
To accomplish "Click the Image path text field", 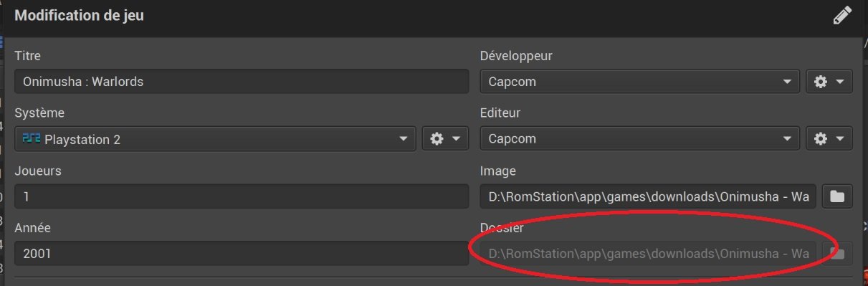I will coord(648,196).
